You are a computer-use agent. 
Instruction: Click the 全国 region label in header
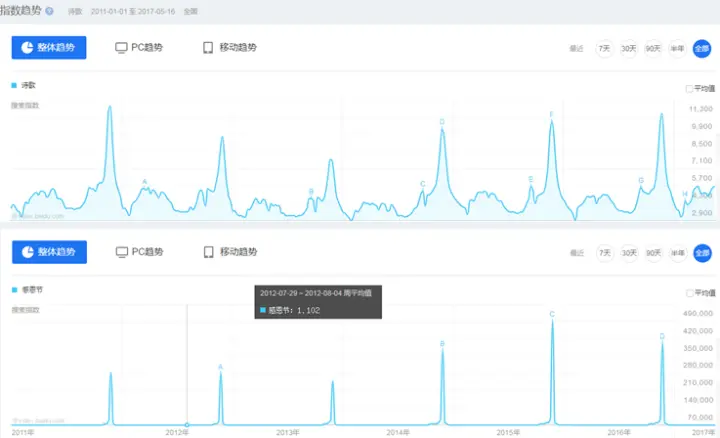(191, 11)
